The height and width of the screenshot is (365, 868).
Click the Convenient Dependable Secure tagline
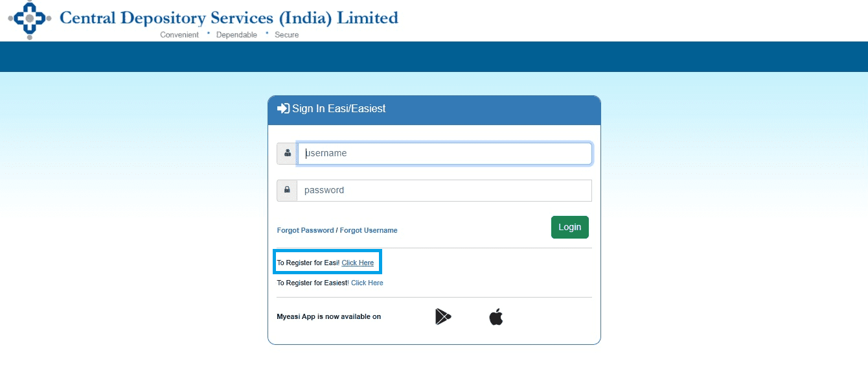229,35
